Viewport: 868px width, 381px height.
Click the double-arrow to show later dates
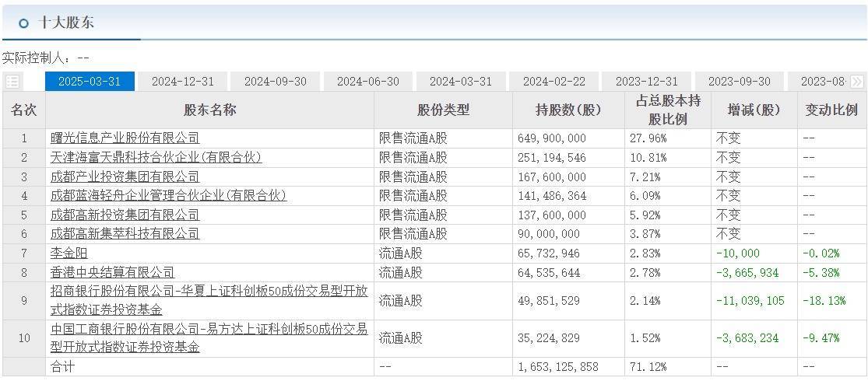click(856, 82)
